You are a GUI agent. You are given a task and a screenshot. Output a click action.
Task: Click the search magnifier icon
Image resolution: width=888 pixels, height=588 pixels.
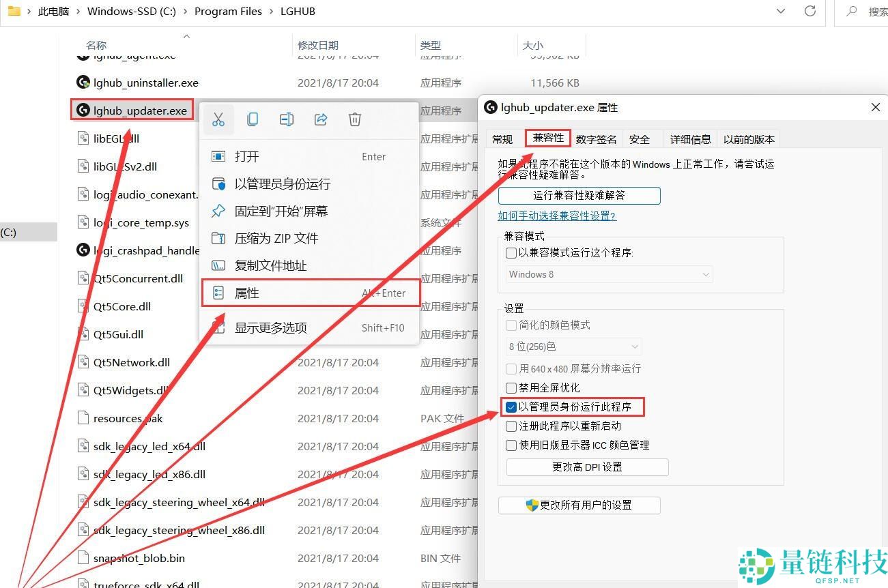(852, 11)
